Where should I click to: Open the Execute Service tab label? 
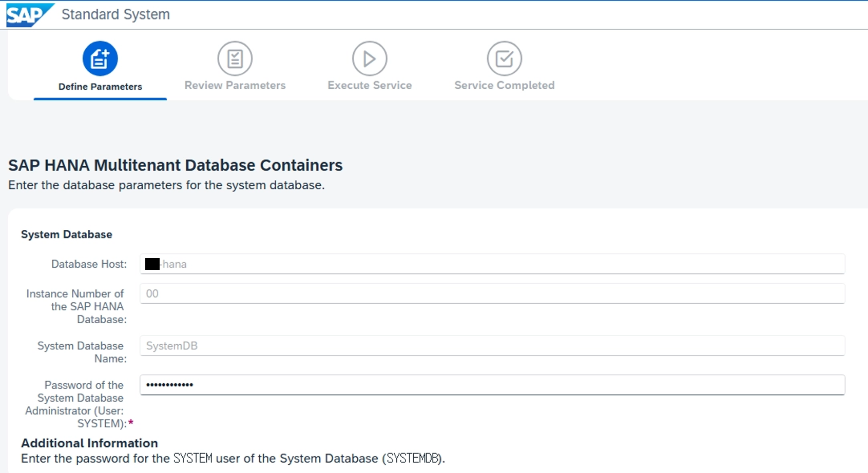point(370,85)
